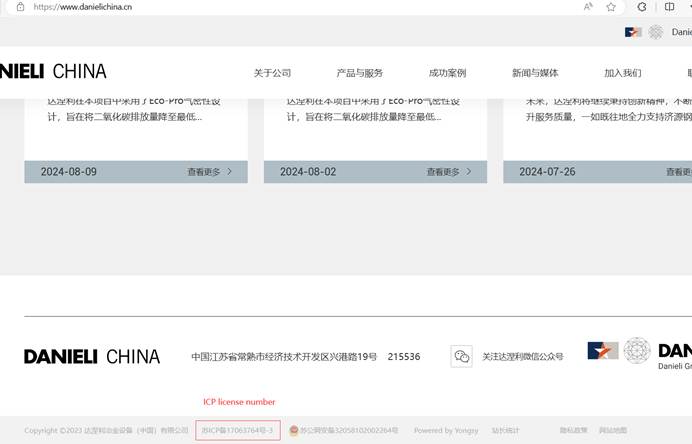
Task: Open the 关于公司 menu
Action: point(272,73)
